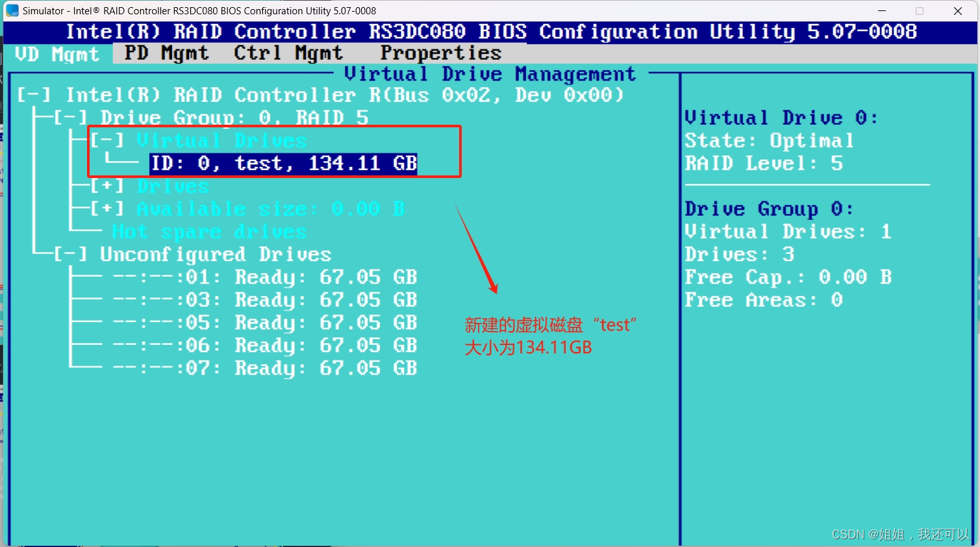Viewport: 980px width, 547px height.
Task: Click the Virtual Drive Management panel title
Action: point(490,74)
